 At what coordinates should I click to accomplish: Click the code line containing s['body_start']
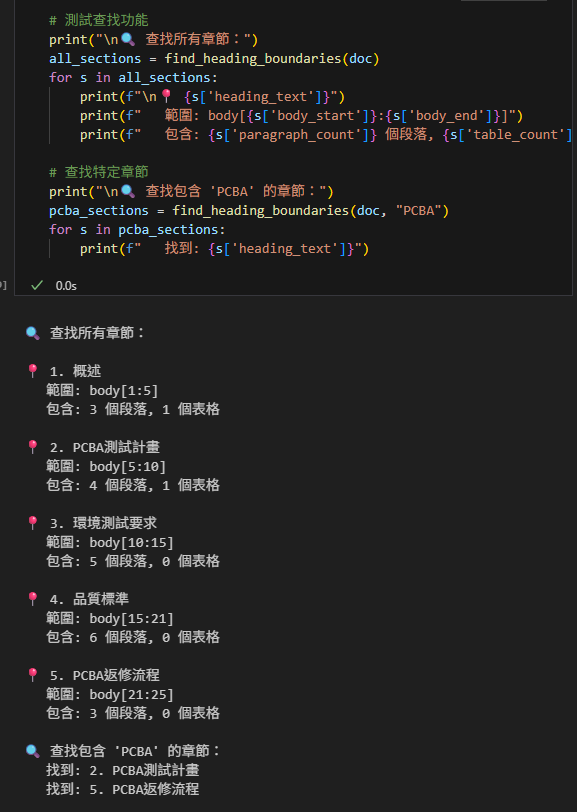pos(301,115)
